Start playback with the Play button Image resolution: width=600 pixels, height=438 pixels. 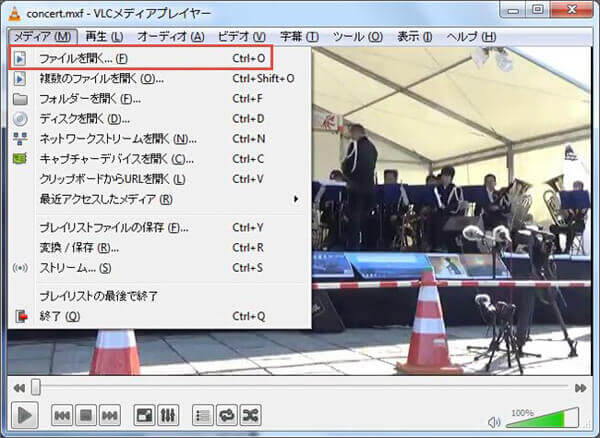24,415
